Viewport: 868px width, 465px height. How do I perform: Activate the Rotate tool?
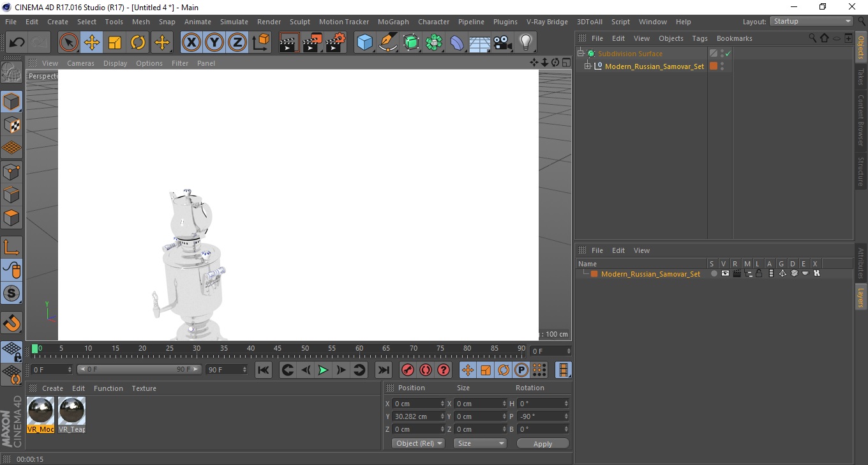(x=138, y=43)
